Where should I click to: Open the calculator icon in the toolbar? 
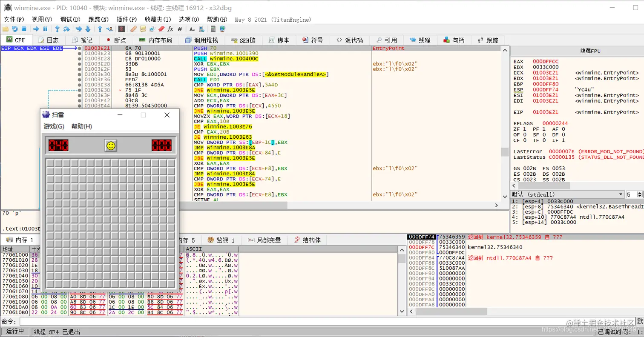tap(213, 29)
